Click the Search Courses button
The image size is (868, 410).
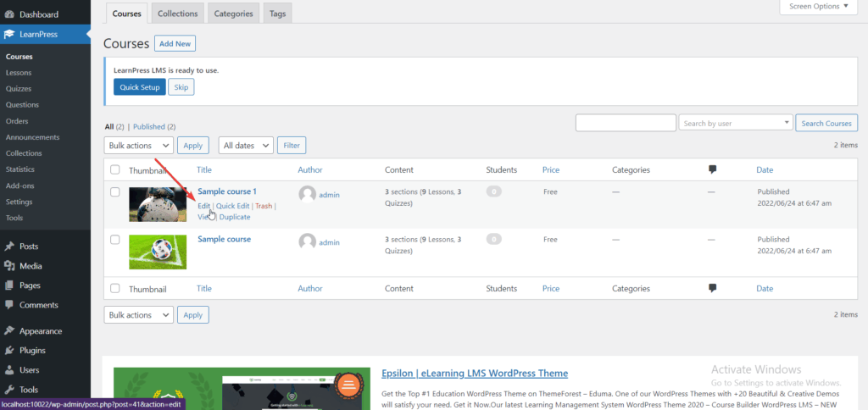[826, 124]
